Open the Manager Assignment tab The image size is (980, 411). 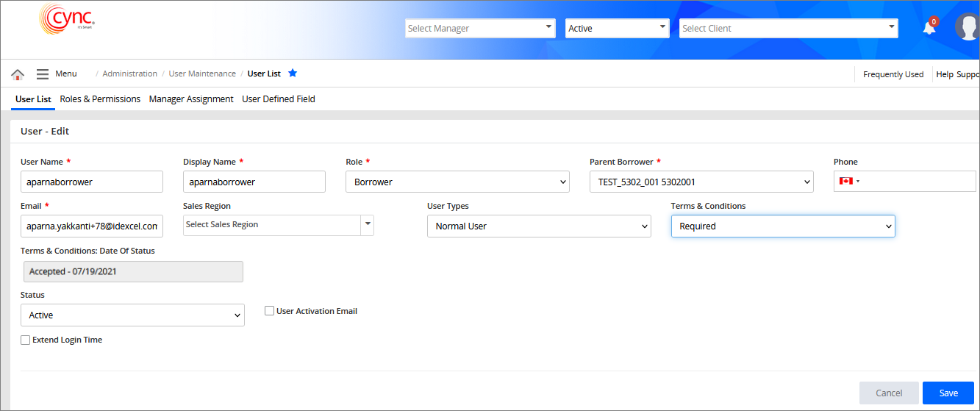[x=191, y=99]
